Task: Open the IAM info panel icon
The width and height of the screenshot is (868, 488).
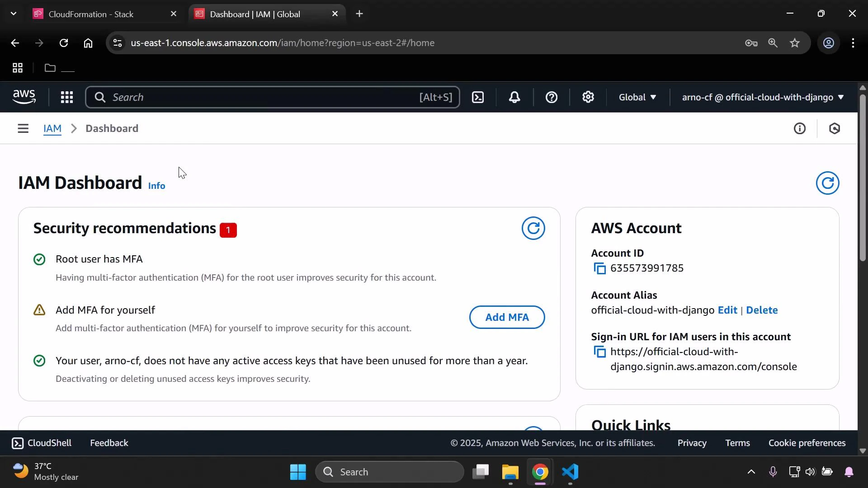Action: tap(800, 128)
